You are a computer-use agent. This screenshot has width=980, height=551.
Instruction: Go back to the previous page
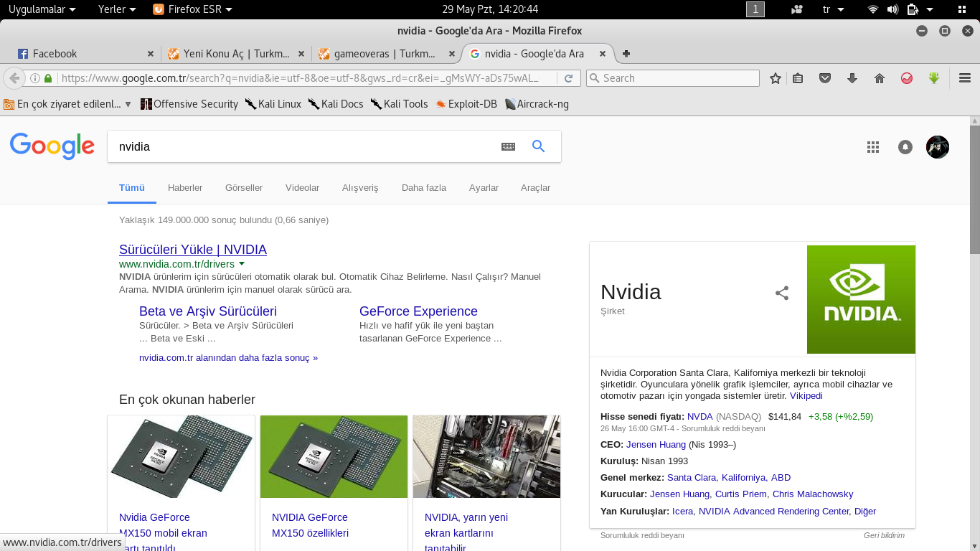[x=14, y=78]
